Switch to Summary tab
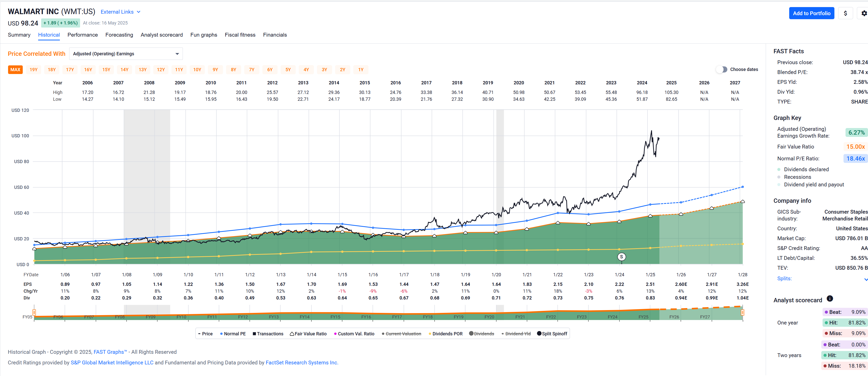Viewport: 868px width, 376px height. [x=19, y=35]
